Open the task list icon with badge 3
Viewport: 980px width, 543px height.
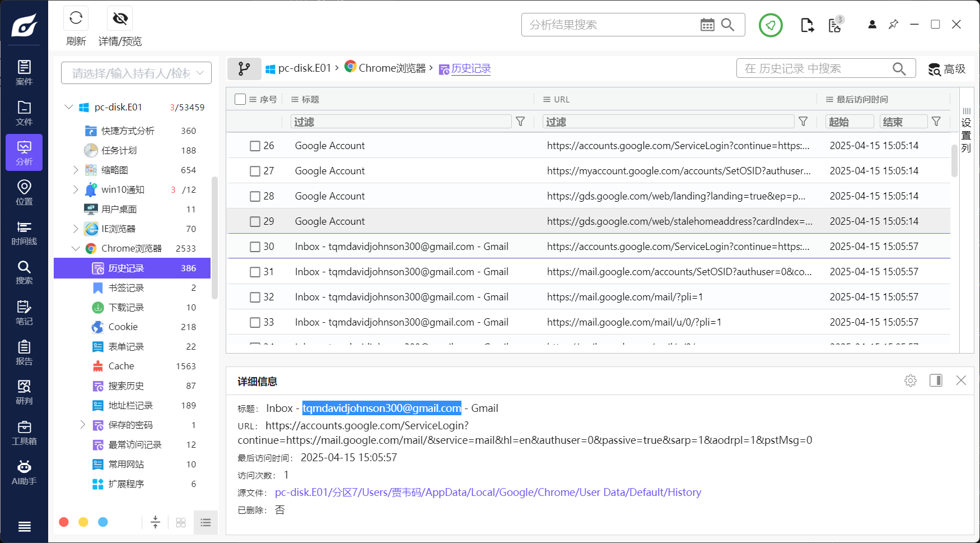836,25
